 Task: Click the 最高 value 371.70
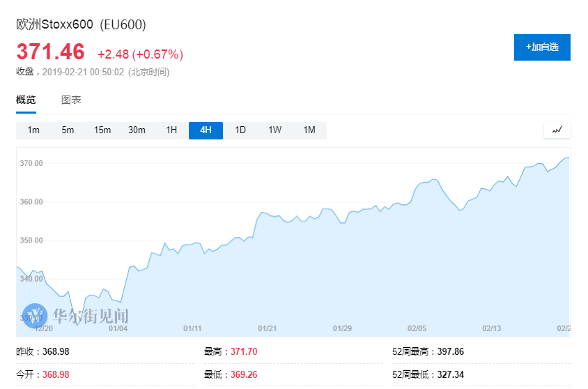pyautogui.click(x=242, y=351)
